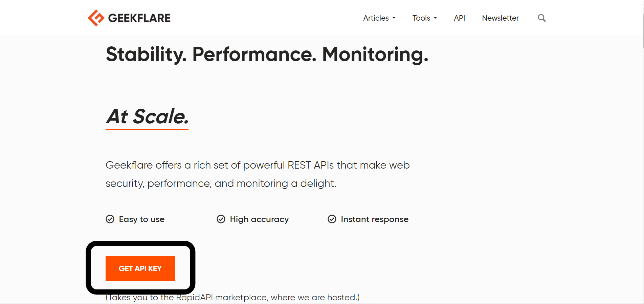Expand the Articles dropdown arrow
This screenshot has width=644, height=304.
pos(394,18)
